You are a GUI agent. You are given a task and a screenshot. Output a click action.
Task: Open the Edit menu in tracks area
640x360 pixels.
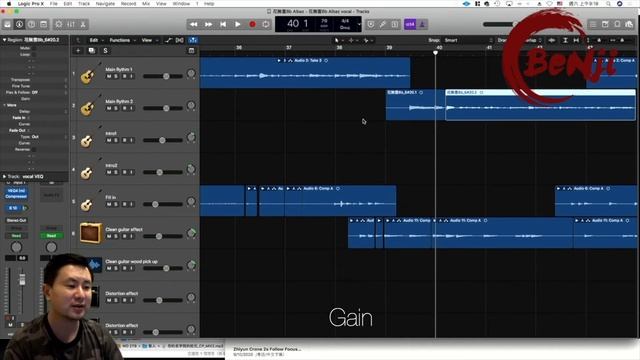(x=96, y=40)
